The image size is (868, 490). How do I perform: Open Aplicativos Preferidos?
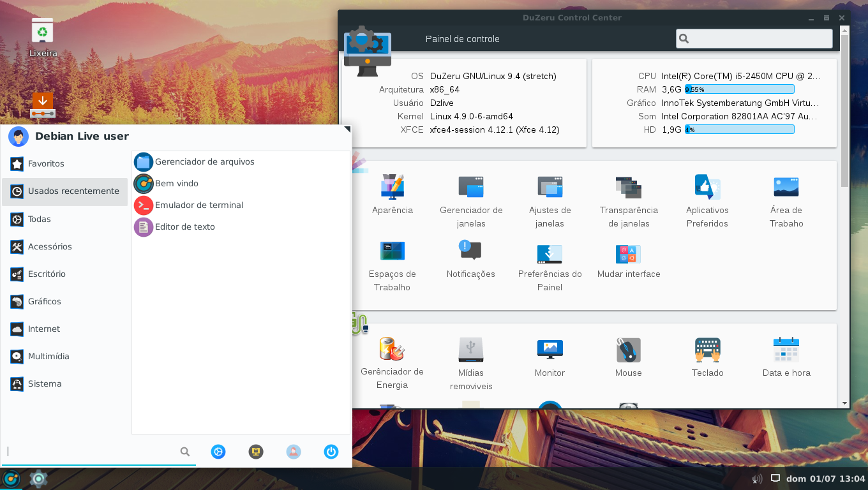(707, 186)
